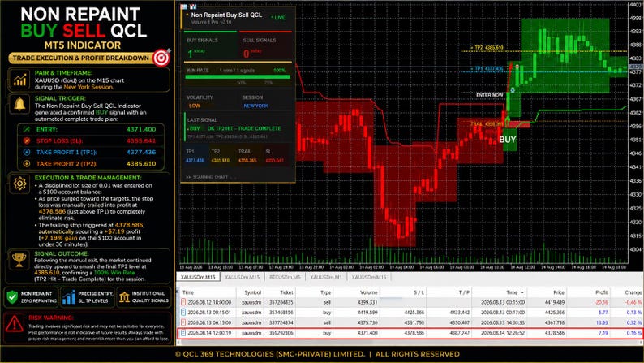
Task: Click the Institutional Quality Signals building icon
Action: click(x=124, y=296)
